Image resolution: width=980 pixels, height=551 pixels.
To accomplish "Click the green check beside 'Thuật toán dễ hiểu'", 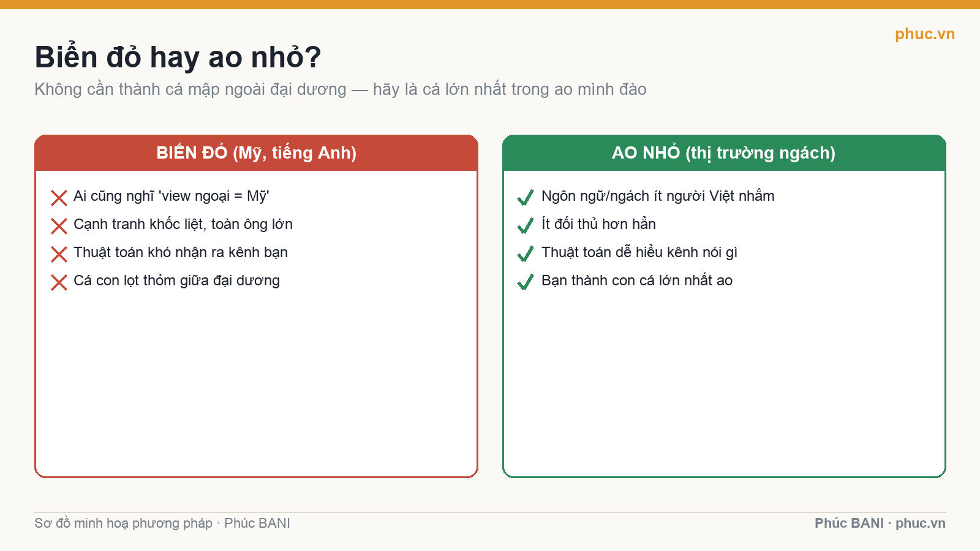I will click(x=526, y=253).
